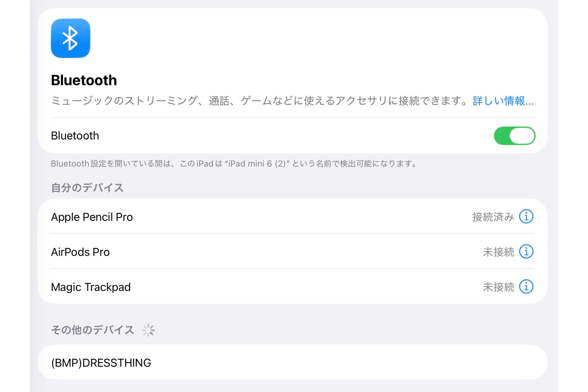Select Apple Pencil Pro device row
This screenshot has height=392, width=588.
tap(292, 217)
